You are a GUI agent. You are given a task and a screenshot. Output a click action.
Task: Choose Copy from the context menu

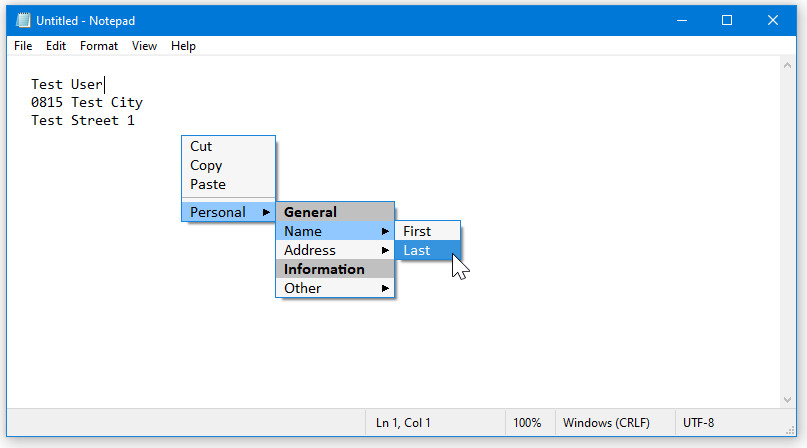tap(206, 165)
